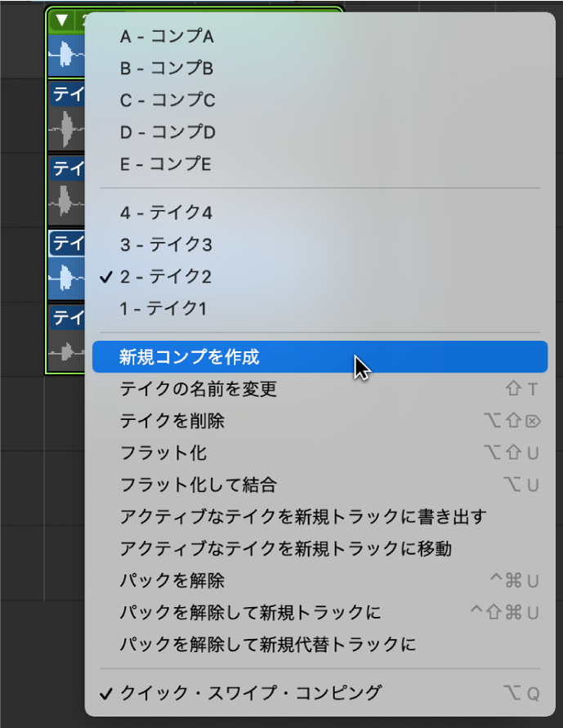Collapse take folder disclosure triangle
The width and height of the screenshot is (563, 728).
(62, 20)
